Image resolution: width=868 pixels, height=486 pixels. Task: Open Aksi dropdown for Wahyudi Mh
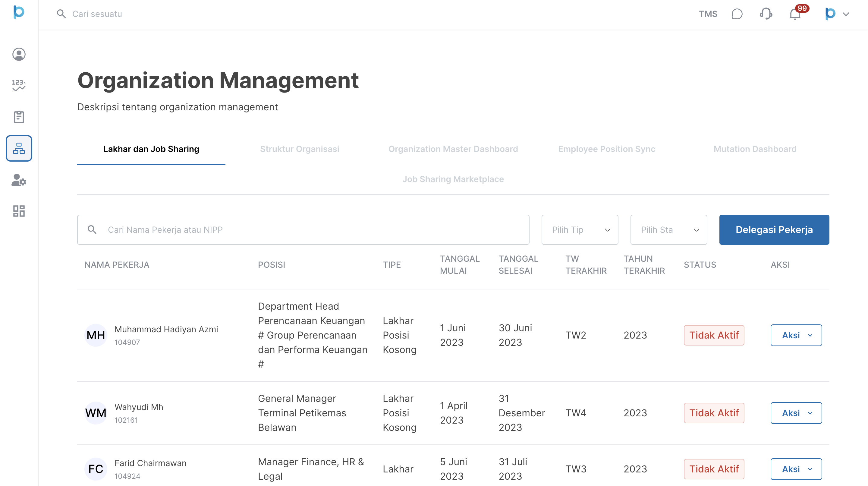(796, 413)
